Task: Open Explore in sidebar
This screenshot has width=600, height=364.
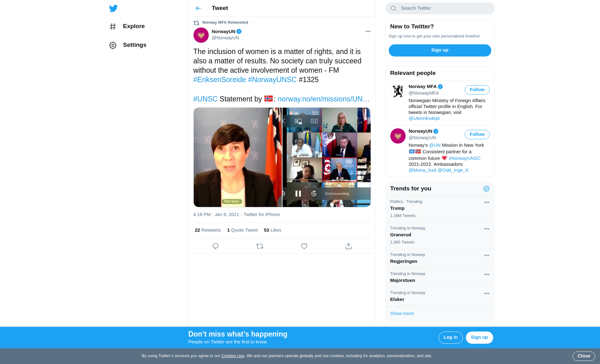Action: 134,27
